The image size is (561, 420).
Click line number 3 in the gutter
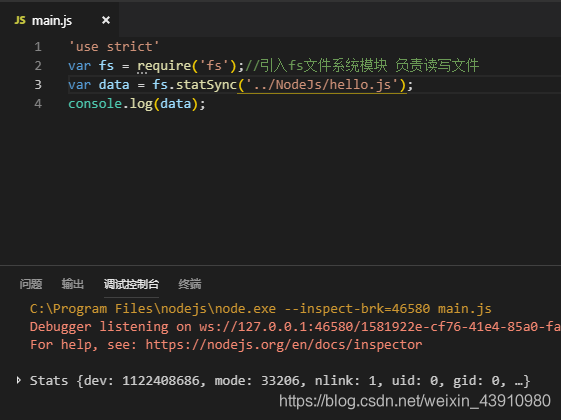pos(38,85)
